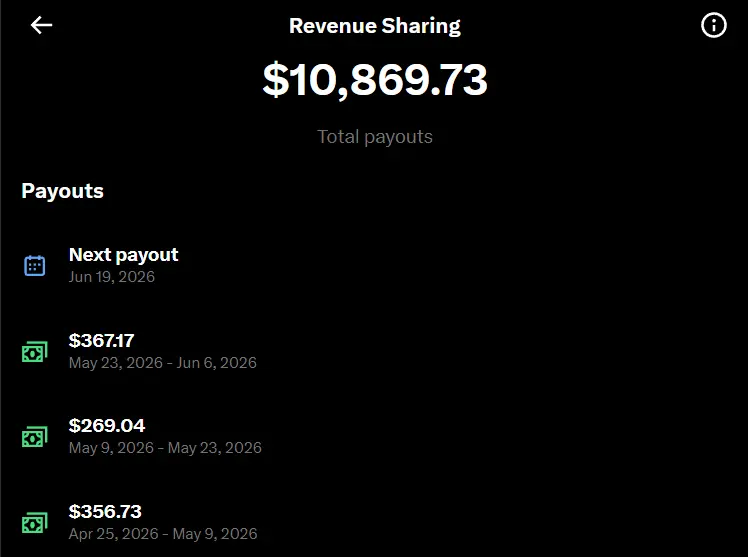Open the $356.73 payout entry
The width and height of the screenshot is (748, 557).
(374, 522)
